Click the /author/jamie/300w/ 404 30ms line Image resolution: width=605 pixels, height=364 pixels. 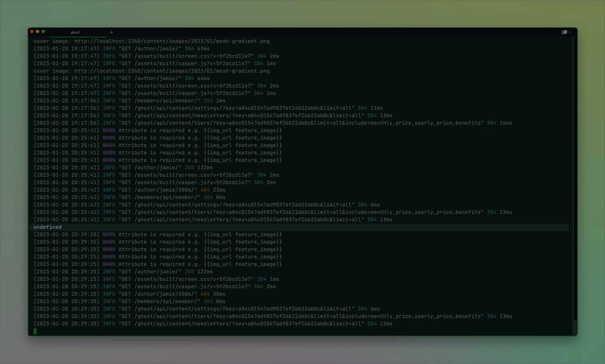click(129, 294)
